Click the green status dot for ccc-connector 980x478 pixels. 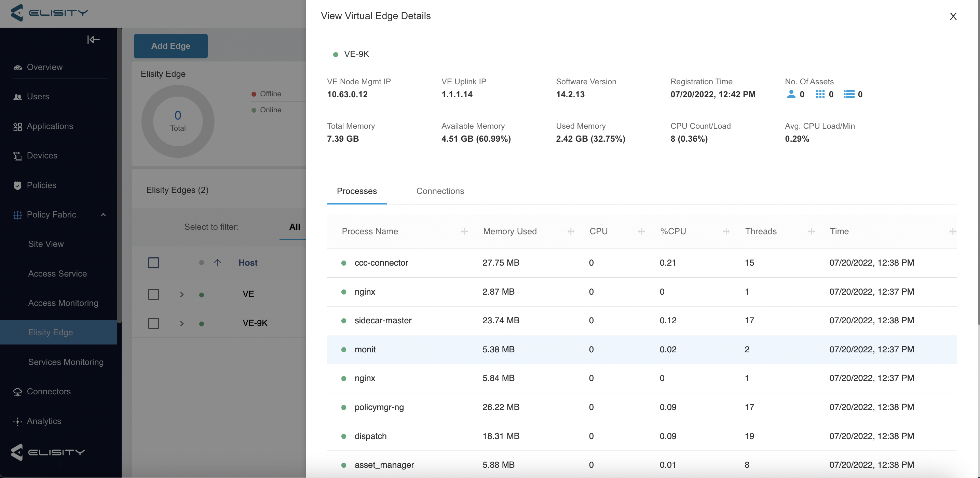(343, 263)
